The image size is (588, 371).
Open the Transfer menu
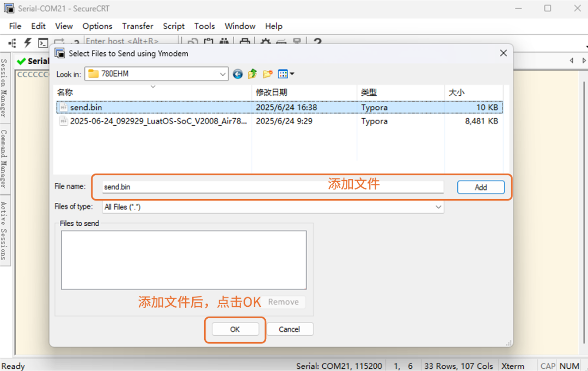pyautogui.click(x=137, y=26)
